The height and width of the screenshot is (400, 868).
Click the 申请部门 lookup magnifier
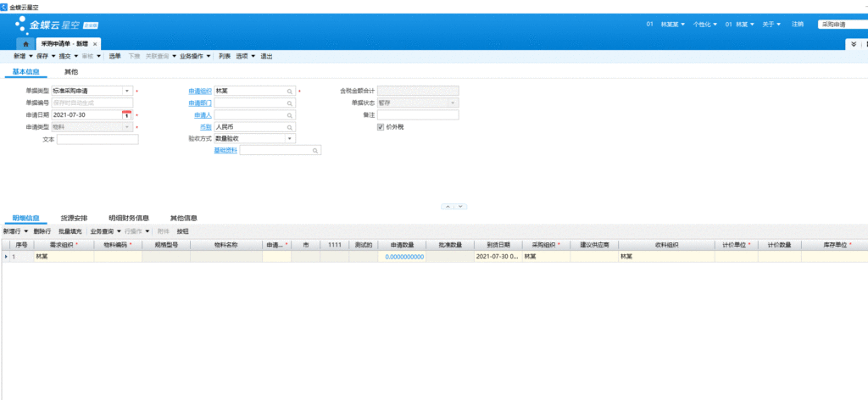(290, 103)
